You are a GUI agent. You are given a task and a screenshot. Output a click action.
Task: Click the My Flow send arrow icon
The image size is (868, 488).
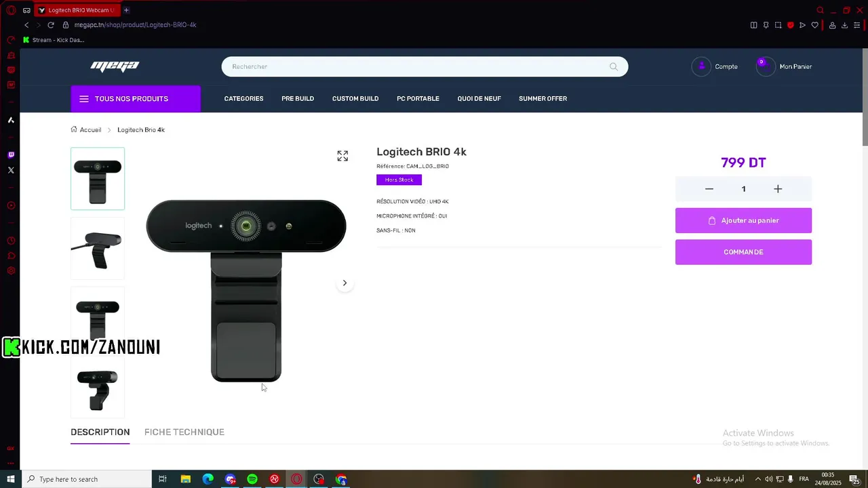pyautogui.click(x=802, y=25)
